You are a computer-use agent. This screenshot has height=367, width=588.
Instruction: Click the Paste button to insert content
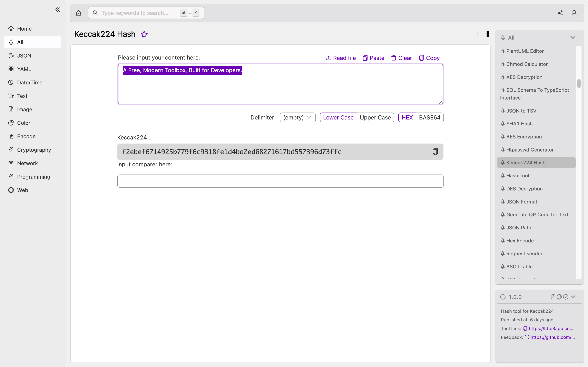tap(373, 58)
